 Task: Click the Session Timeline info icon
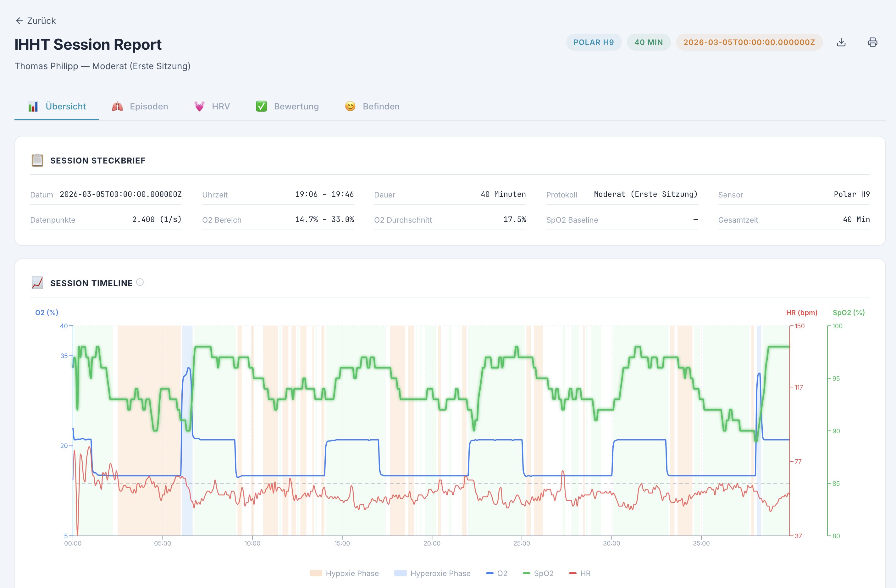(x=140, y=282)
